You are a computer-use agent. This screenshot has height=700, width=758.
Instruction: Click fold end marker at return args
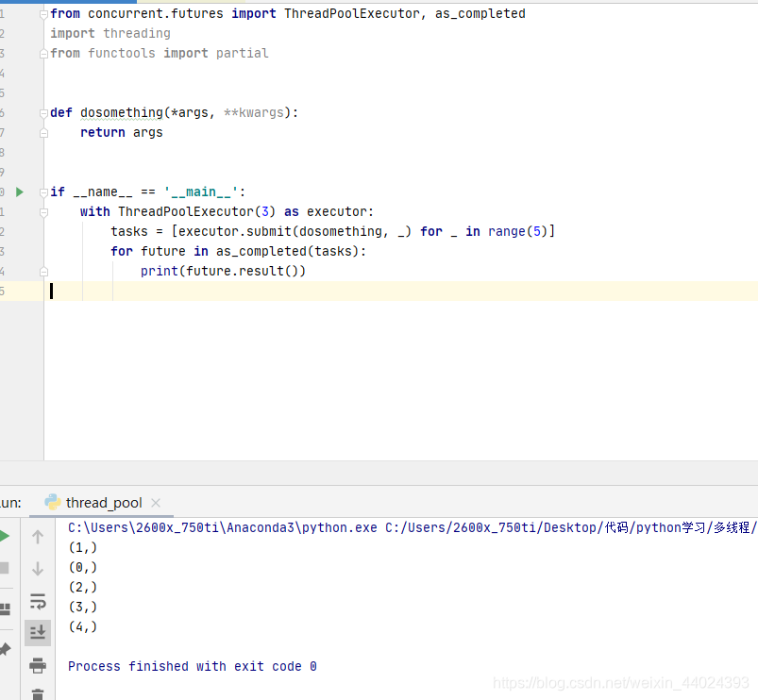(x=43, y=133)
